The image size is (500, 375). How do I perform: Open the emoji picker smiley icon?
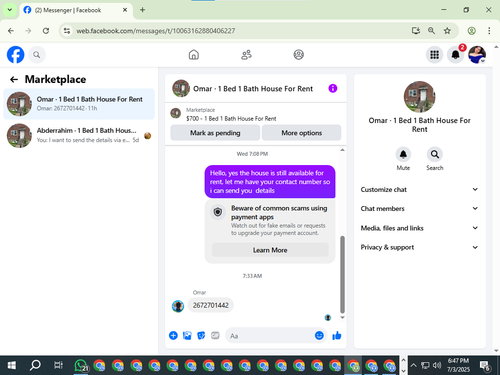(x=319, y=335)
